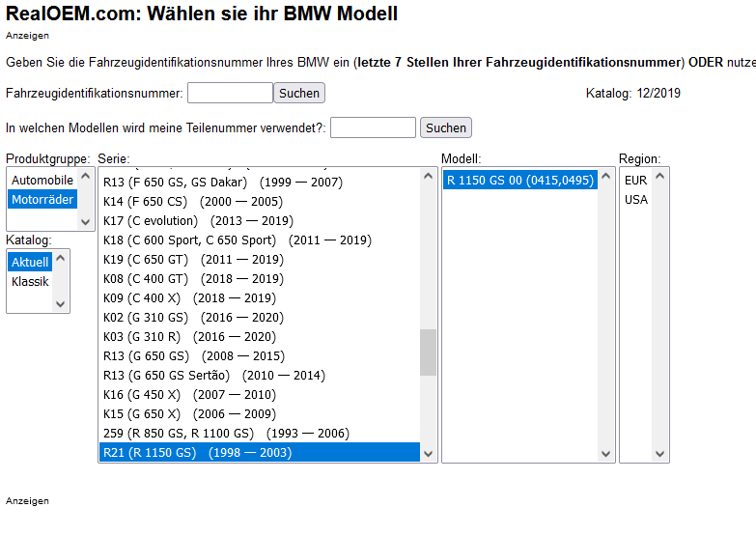Choose EUR region
The height and width of the screenshot is (536, 756).
pyautogui.click(x=635, y=180)
